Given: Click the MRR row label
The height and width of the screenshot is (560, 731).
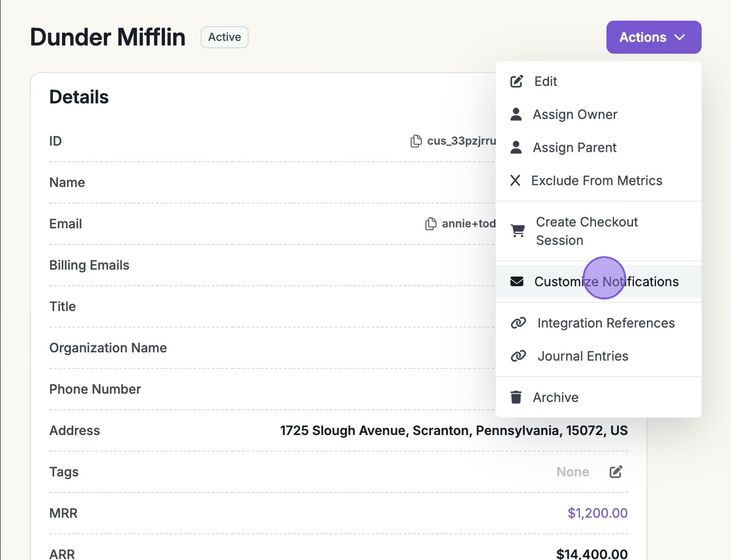Looking at the screenshot, I should [x=63, y=513].
